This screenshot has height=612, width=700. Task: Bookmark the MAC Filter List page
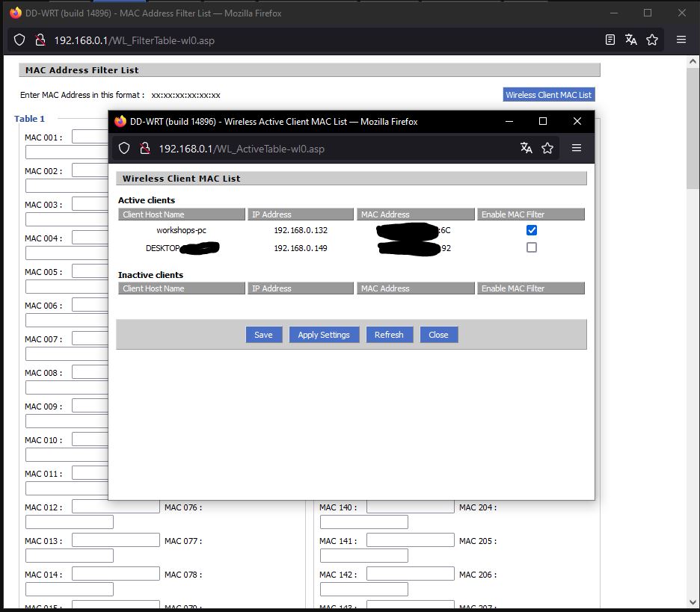coord(652,40)
